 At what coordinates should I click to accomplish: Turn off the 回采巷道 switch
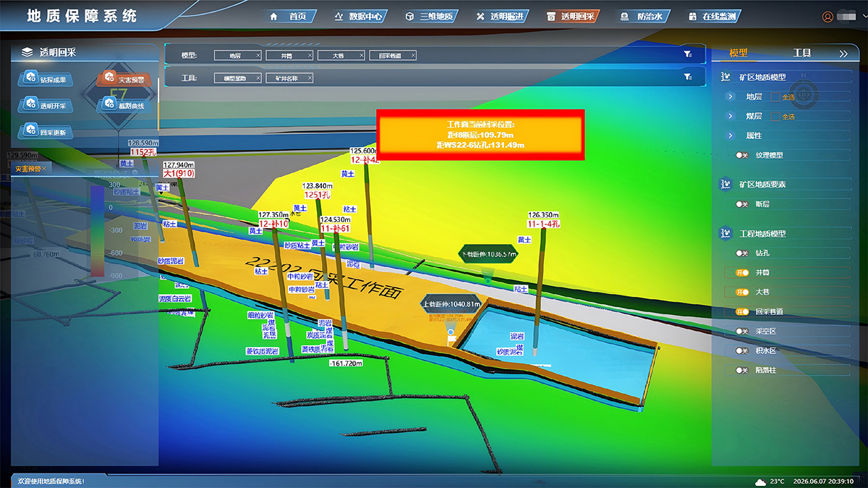(741, 311)
